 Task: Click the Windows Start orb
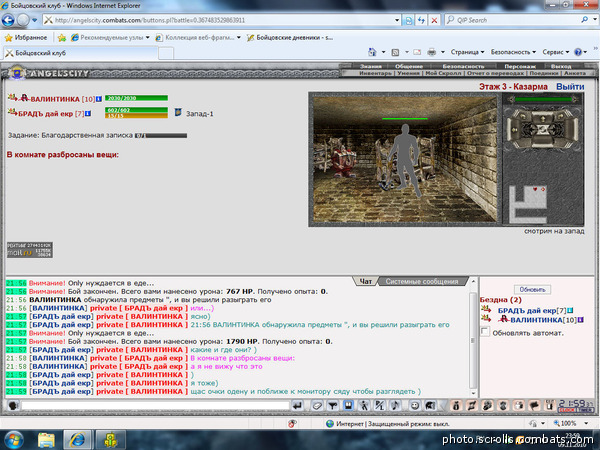pos(13,440)
